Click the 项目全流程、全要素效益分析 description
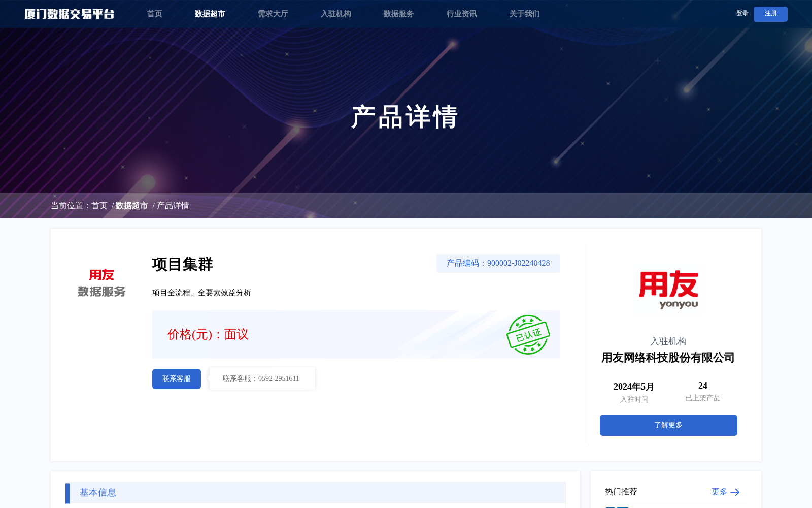 coord(201,293)
